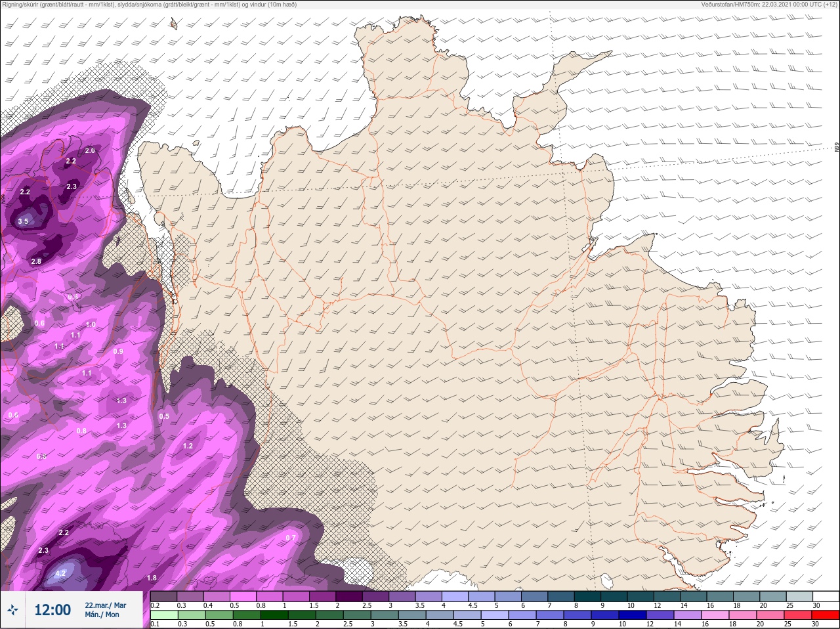Screen dimensions: 840x629
Task: Click the Veðurstofan logo icon beside 12:00
Action: point(12,611)
